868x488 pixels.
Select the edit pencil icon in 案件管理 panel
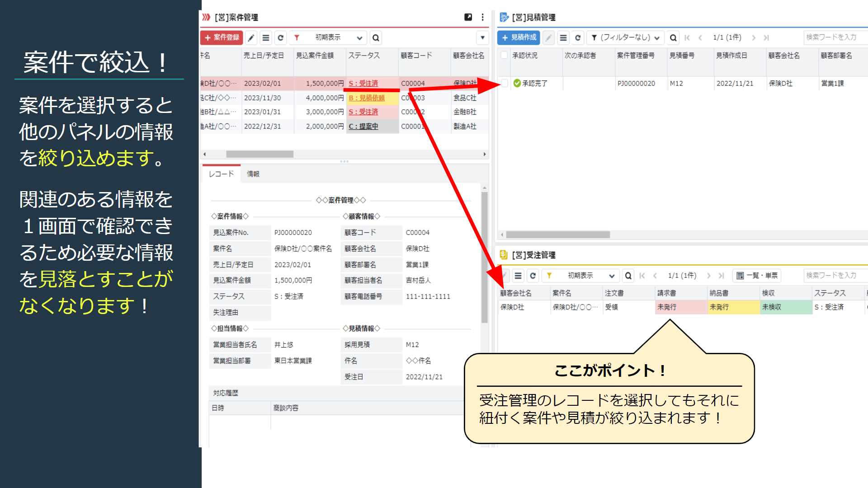click(251, 38)
